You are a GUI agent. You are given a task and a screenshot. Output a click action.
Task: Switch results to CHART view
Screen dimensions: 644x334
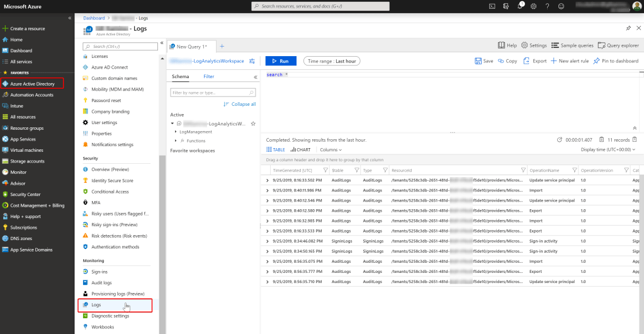coord(300,150)
